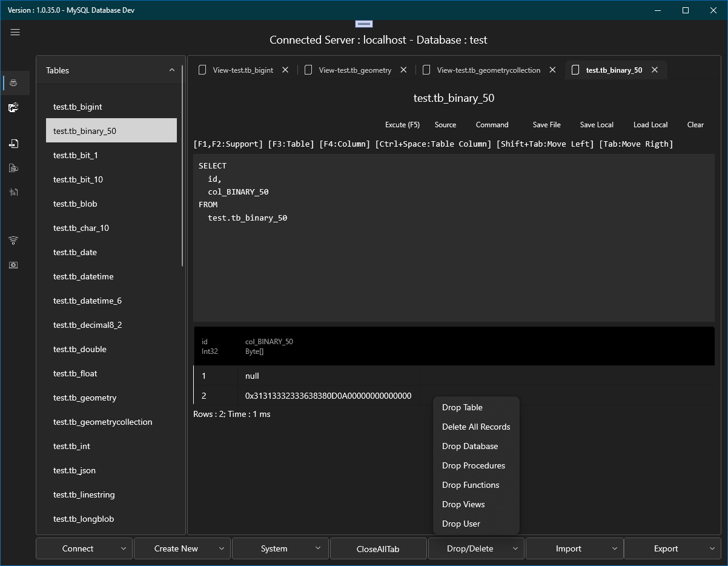
Task: Switch to the View-test.tb_bigint tab
Action: click(x=243, y=70)
